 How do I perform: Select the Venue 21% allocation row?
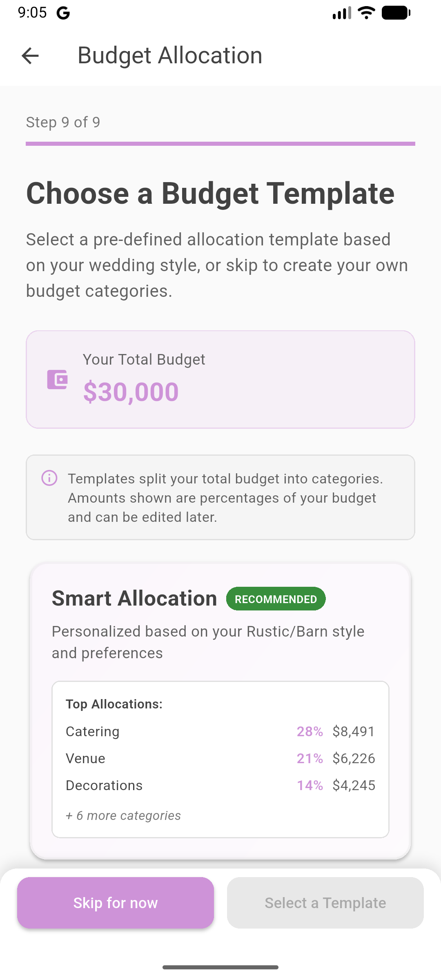pos(220,758)
